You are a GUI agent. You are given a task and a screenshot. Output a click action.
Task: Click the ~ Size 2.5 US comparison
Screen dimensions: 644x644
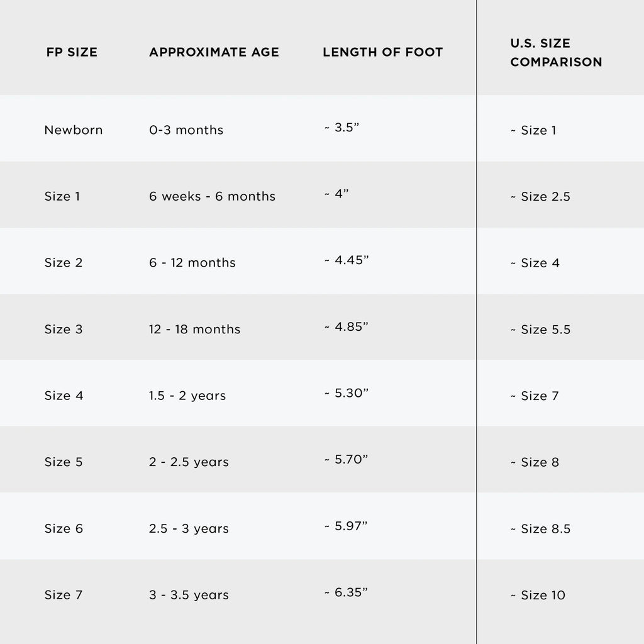coord(540,197)
